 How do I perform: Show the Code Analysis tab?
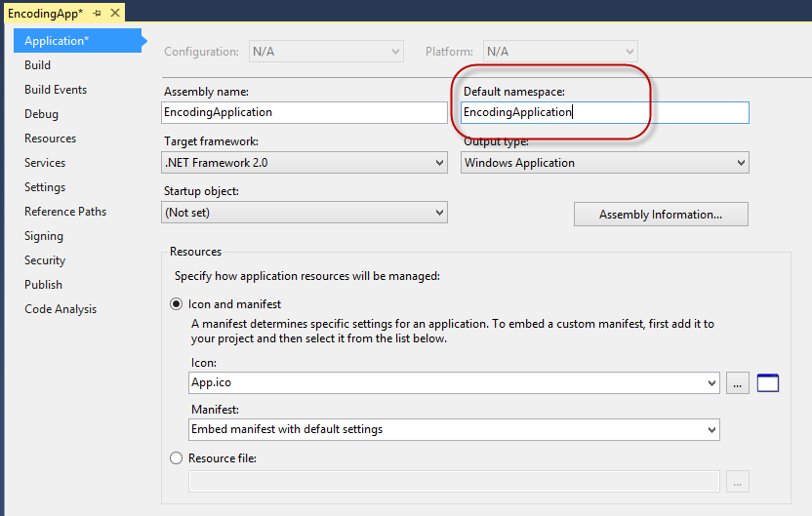pyautogui.click(x=61, y=309)
